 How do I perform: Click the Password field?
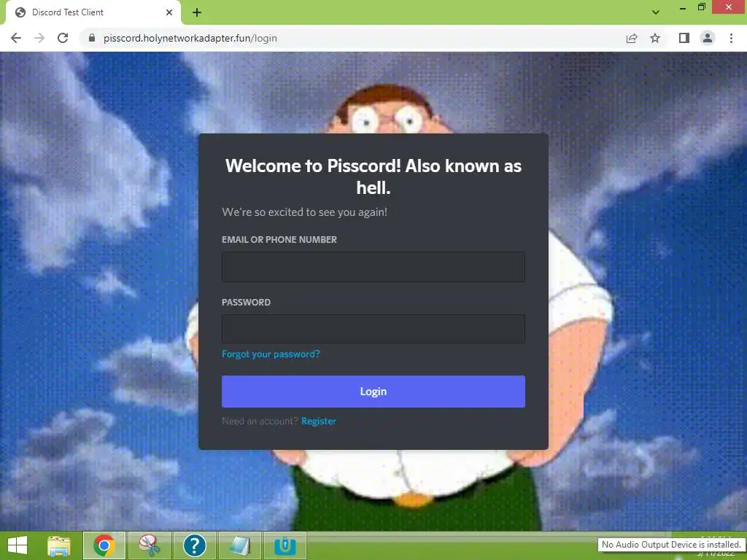[x=373, y=329]
